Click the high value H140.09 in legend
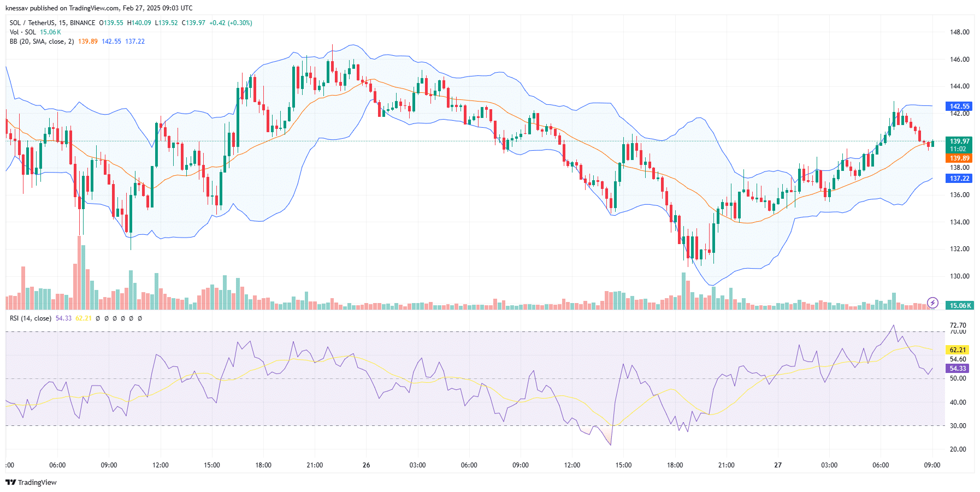The width and height of the screenshot is (980, 492). pyautogui.click(x=139, y=23)
